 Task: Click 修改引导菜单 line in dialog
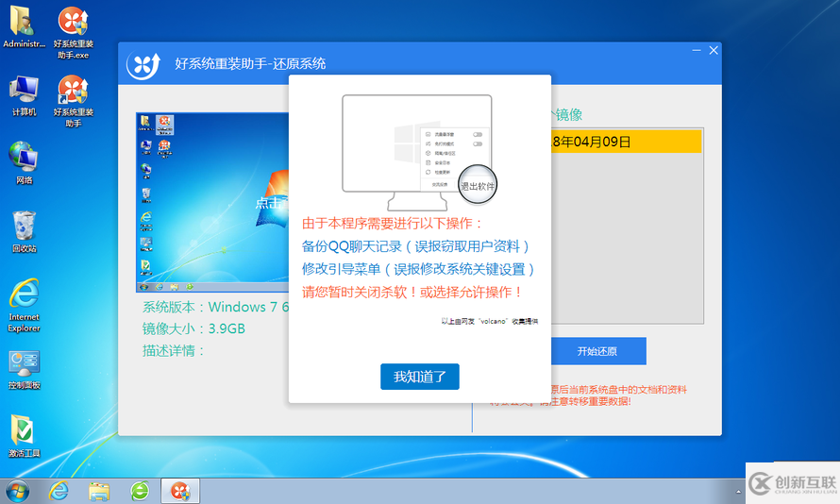point(418,269)
